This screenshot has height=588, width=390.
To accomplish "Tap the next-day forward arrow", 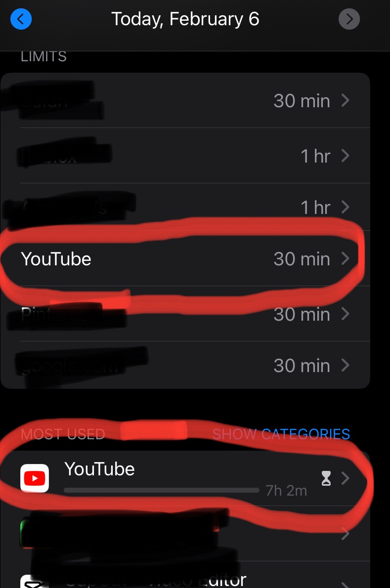I will pyautogui.click(x=349, y=19).
